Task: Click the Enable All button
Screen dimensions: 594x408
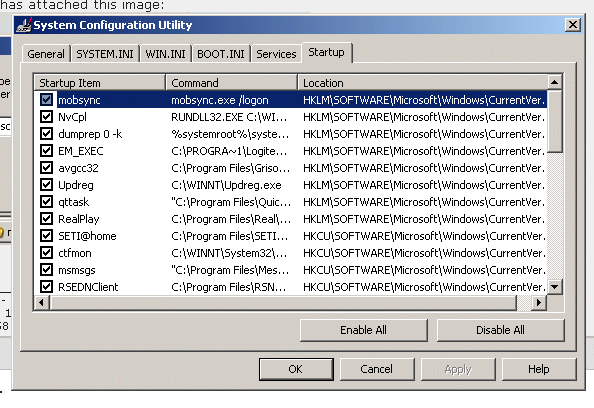Action: 363,330
